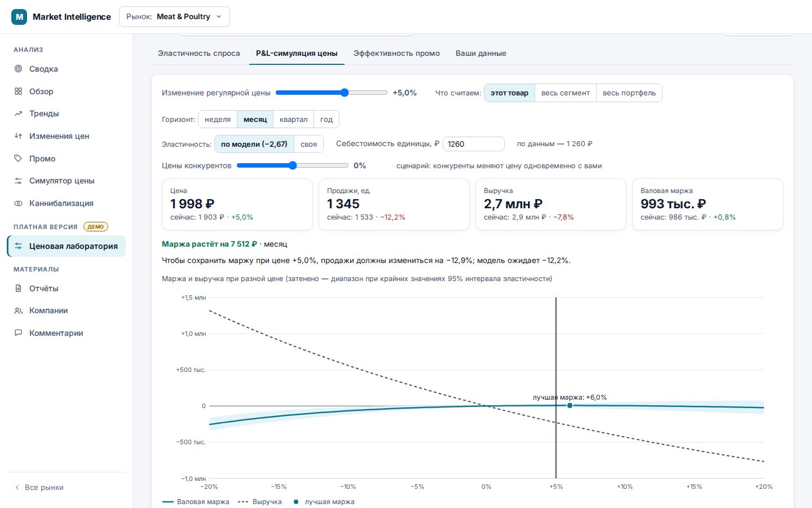Open Компании people icon
Image resolution: width=812 pixels, height=508 pixels.
click(18, 310)
